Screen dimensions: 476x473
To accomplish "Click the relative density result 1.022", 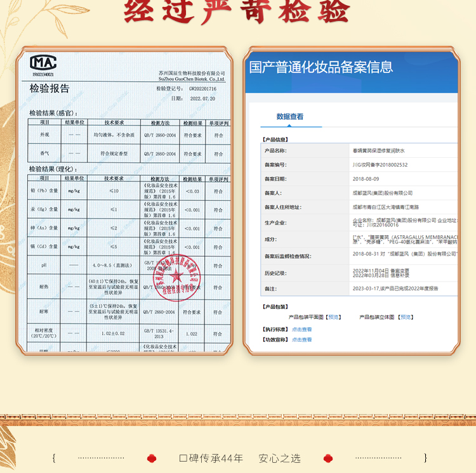I will [192, 334].
